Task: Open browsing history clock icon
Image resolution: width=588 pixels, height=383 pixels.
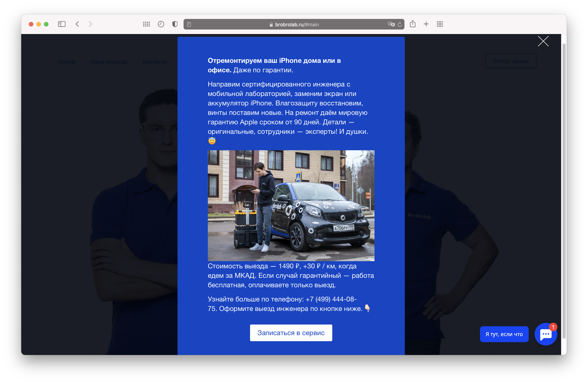Action: tap(161, 24)
